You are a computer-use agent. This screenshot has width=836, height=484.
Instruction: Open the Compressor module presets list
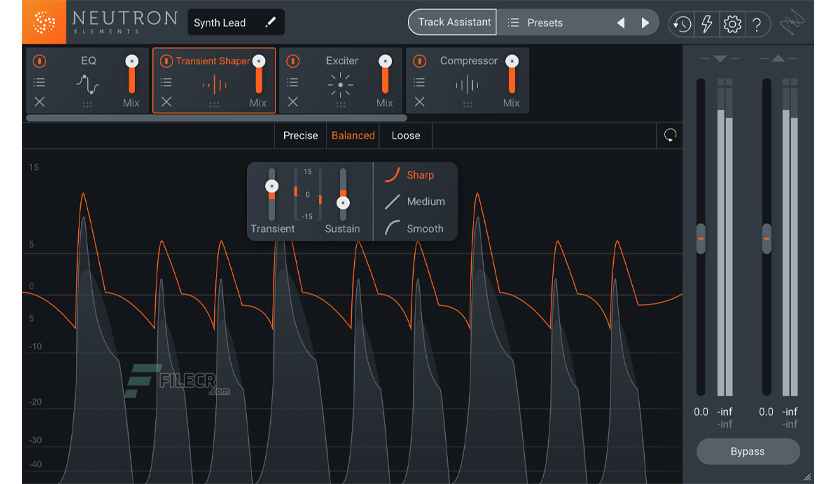pyautogui.click(x=420, y=82)
